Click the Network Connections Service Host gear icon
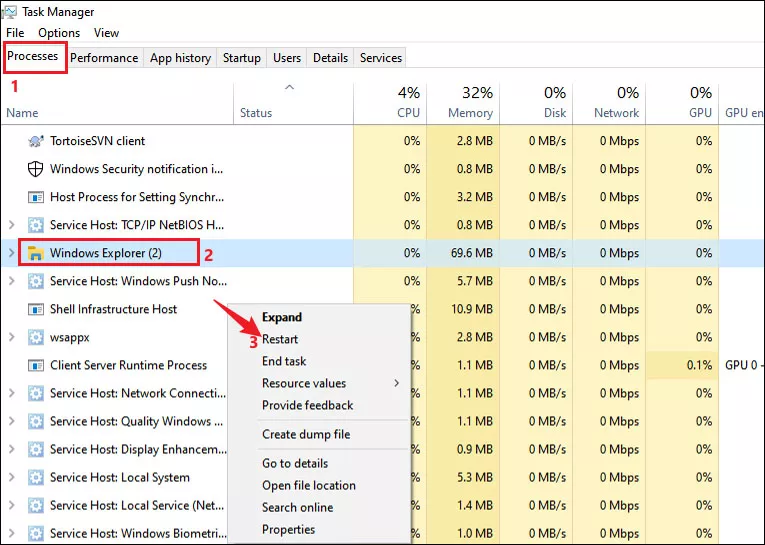 coord(36,393)
